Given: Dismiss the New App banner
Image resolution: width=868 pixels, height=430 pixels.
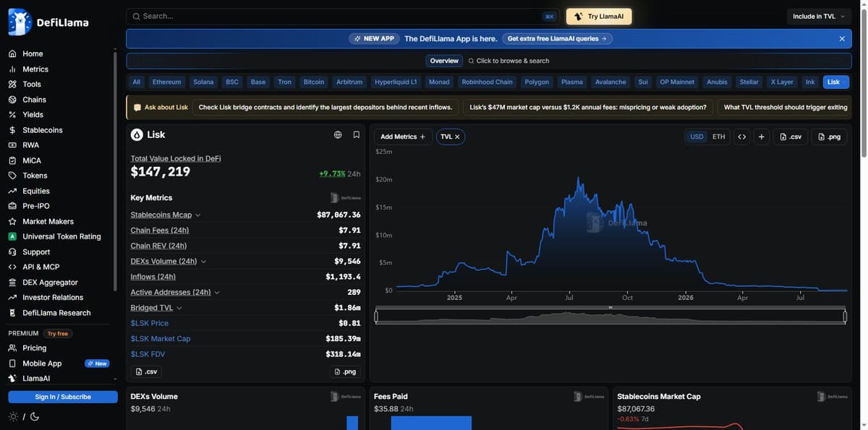Looking at the screenshot, I should [842, 39].
